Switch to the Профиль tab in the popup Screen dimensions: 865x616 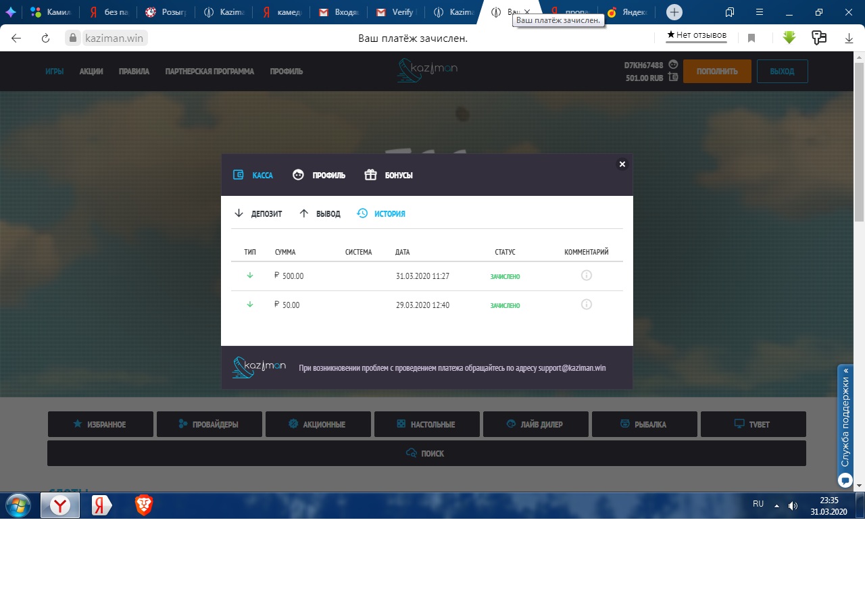coord(318,175)
